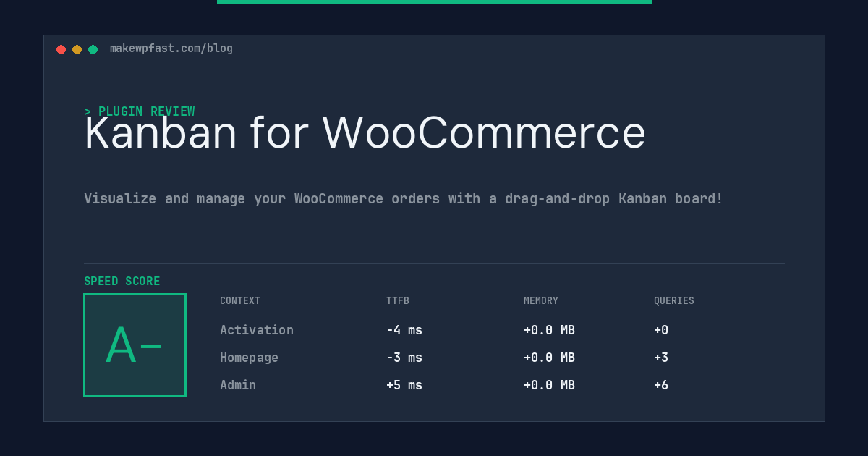
Task: Click the QUERIES column header
Action: coord(674,301)
